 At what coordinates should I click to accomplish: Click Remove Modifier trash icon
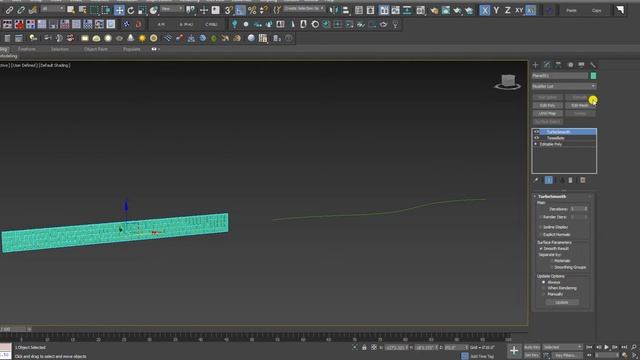point(571,180)
